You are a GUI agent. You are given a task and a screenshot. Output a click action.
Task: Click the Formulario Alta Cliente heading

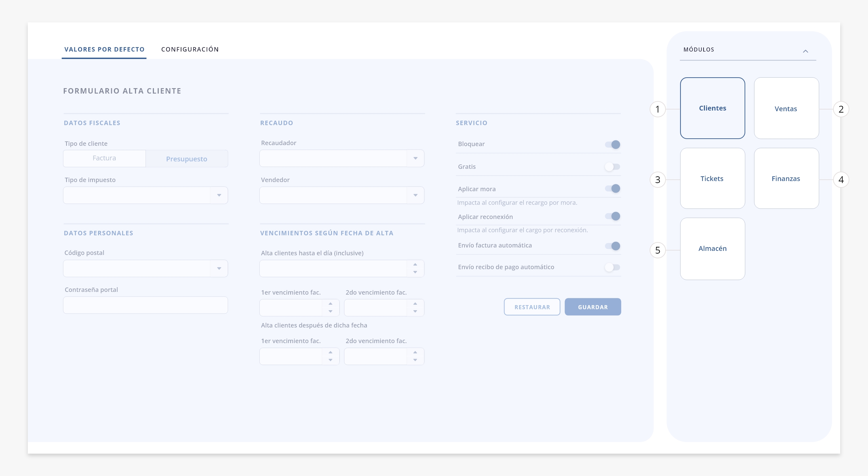click(122, 91)
